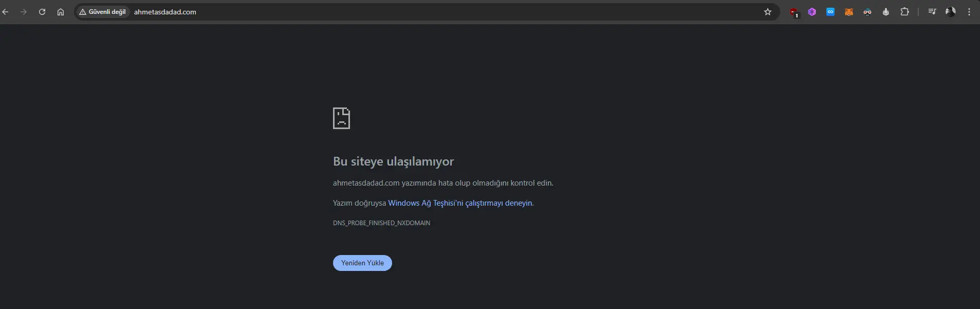Click the DNS_PROBE_FINISHED_NXDOMAIN error code
The image size is (980, 309).
coord(381,223)
